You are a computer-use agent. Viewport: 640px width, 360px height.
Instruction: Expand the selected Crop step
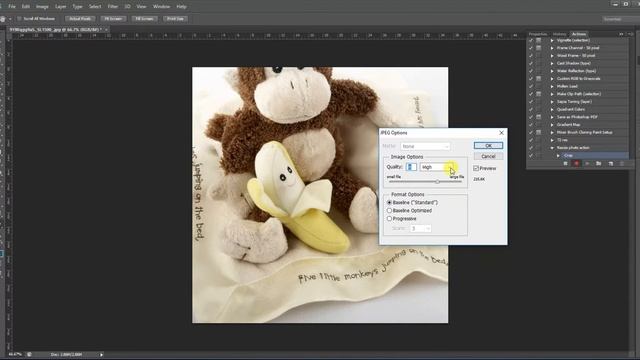coord(558,156)
